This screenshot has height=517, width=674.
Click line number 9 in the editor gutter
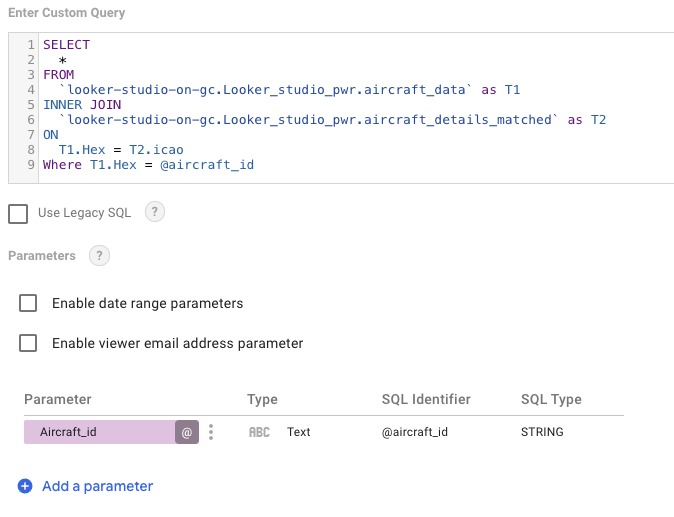(x=31, y=165)
